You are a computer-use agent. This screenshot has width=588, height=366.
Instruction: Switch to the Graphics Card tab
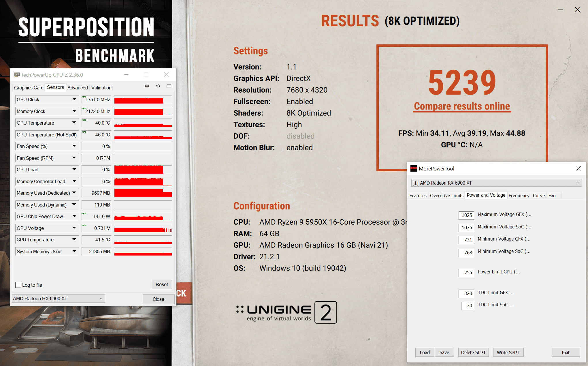(x=29, y=88)
